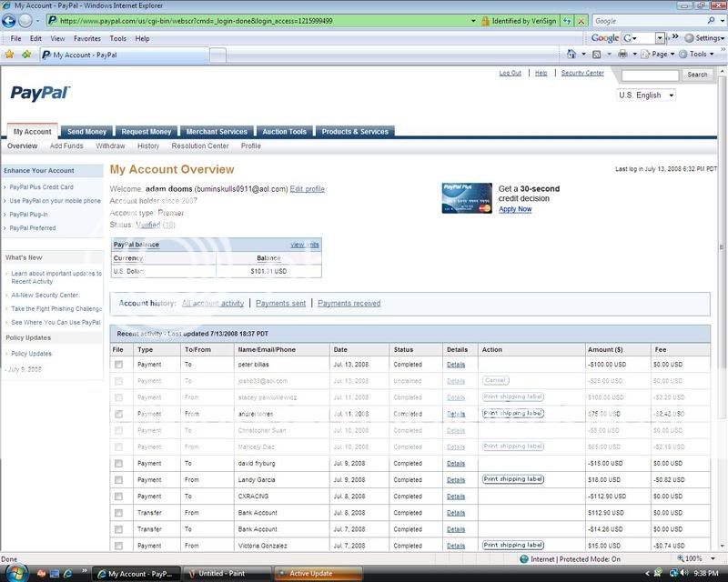Select the checkbox in david fryburg row
Screen dimensions: 728x582
click(x=118, y=463)
